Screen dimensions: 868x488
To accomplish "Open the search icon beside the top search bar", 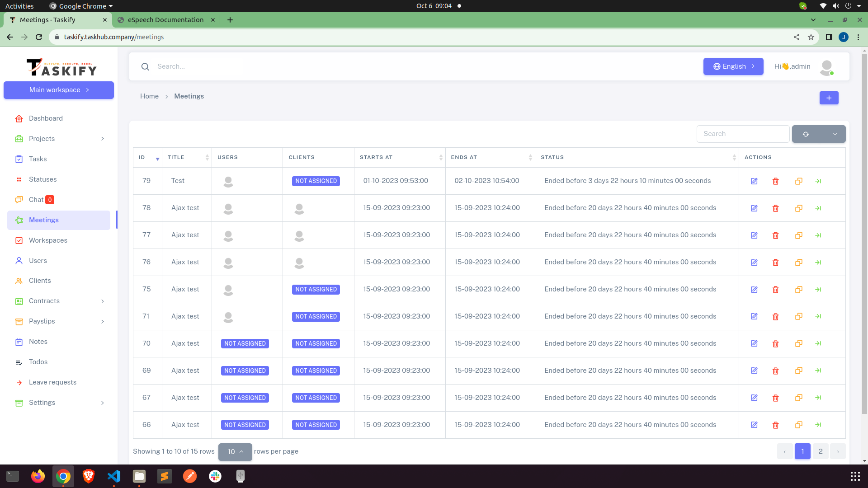I will pos(145,66).
